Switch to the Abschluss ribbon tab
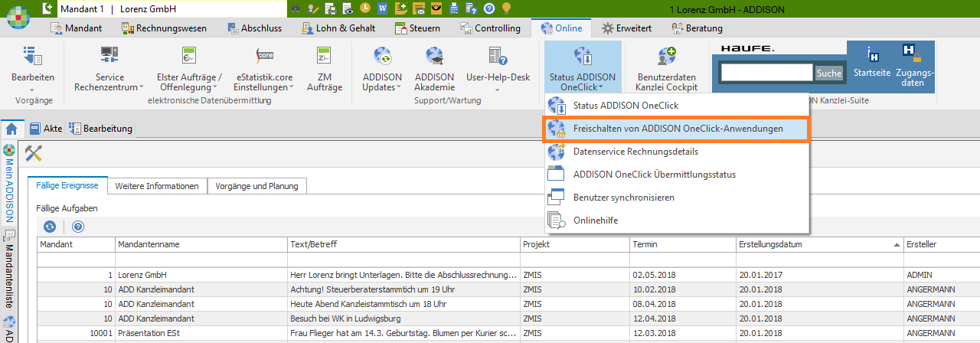 click(x=253, y=28)
